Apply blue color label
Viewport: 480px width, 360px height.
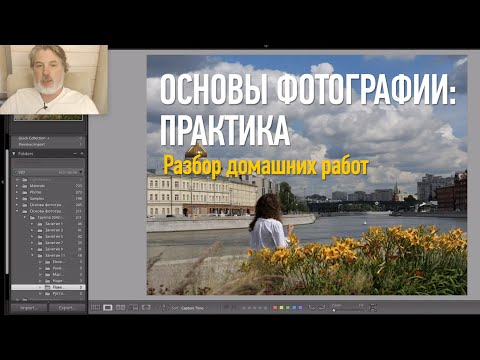294,308
